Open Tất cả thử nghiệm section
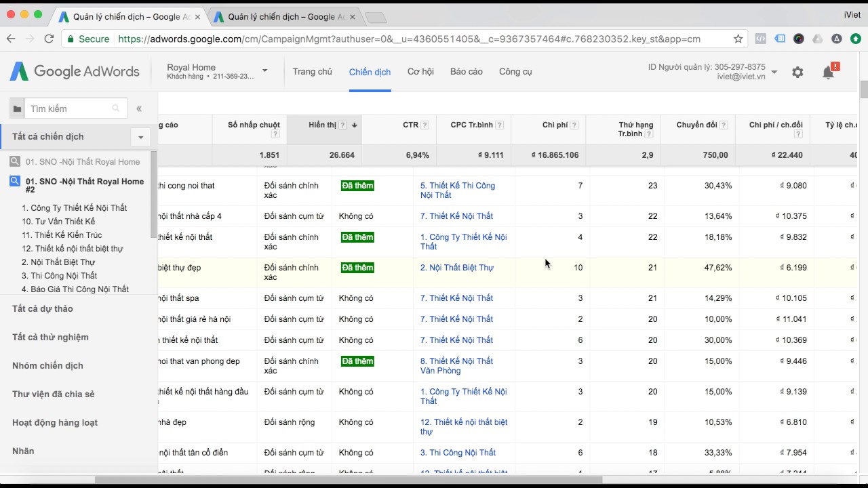The height and width of the screenshot is (488, 868). coord(50,337)
